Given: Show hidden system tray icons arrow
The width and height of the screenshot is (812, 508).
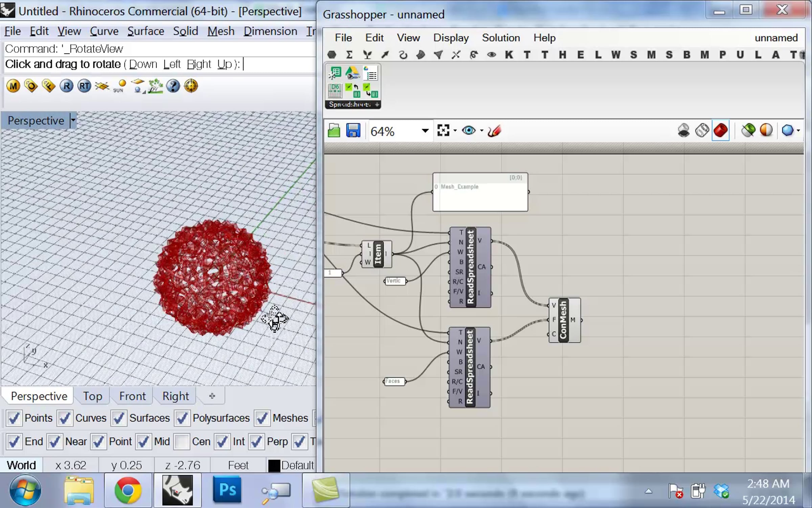Looking at the screenshot, I should click(x=648, y=491).
